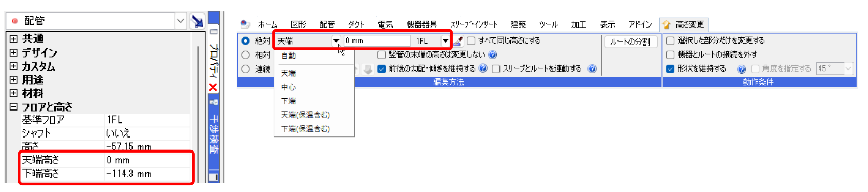This screenshot has width=868, height=192.
Task: Open help icon beside 竪管の末端の高さは変更しない
Action: (493, 54)
